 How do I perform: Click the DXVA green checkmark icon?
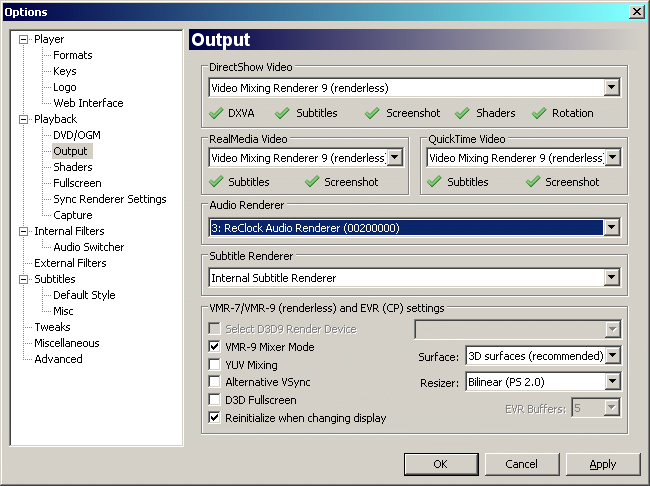(x=216, y=113)
